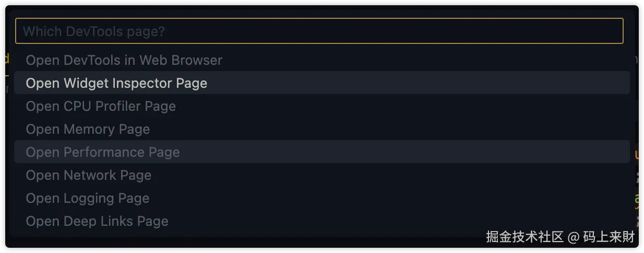
Task: Choose Open Widget Inspector Page
Action: click(116, 83)
